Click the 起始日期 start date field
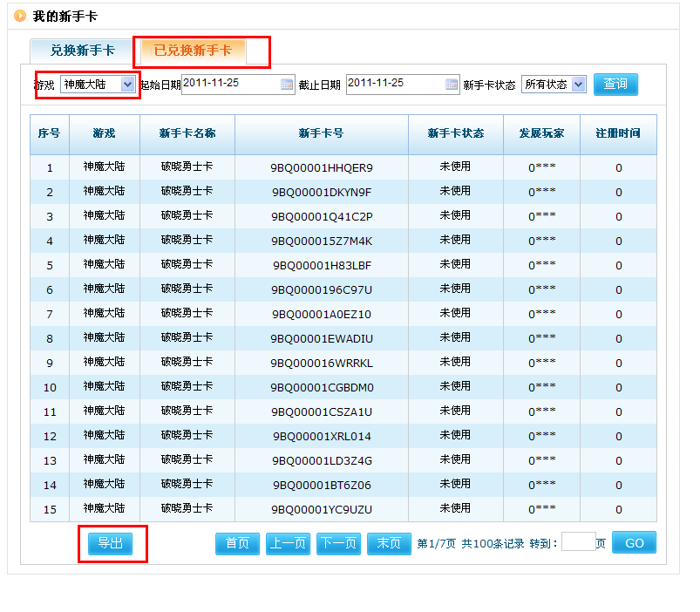This screenshot has width=700, height=612. pos(229,84)
